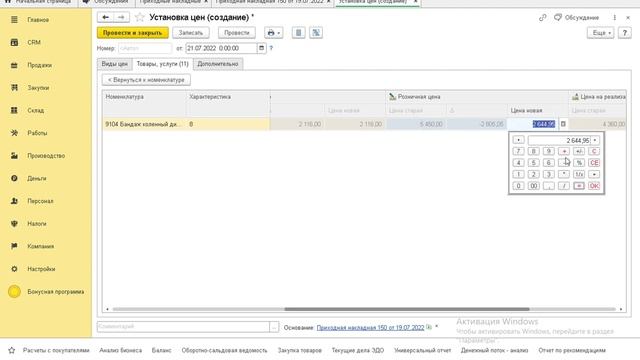The height and width of the screenshot is (360, 640).
Task: Click ellipsis button beside comment field
Action: click(x=274, y=327)
